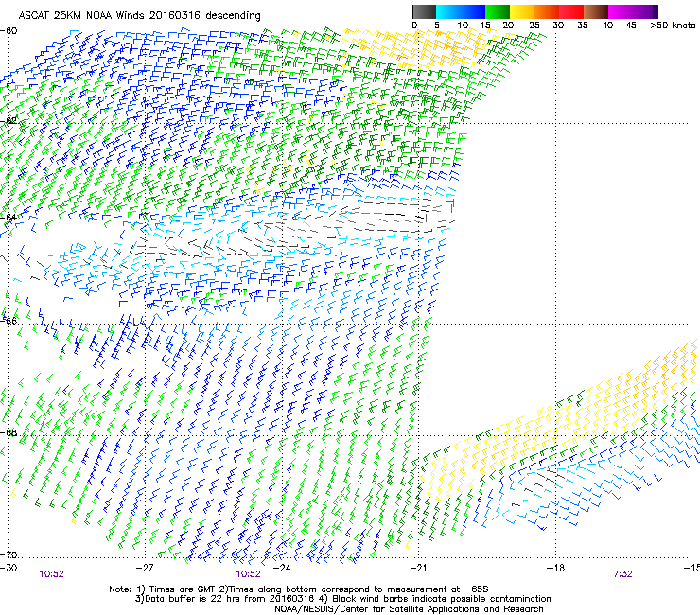Click the '-66' latitude axis label
The image size is (700, 615).
(x=9, y=321)
